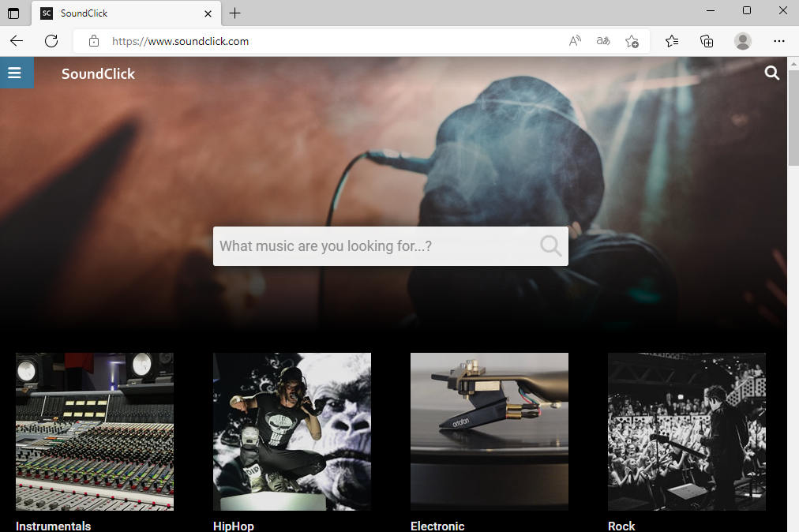Open the Electronic turntable thumbnail

(x=490, y=432)
